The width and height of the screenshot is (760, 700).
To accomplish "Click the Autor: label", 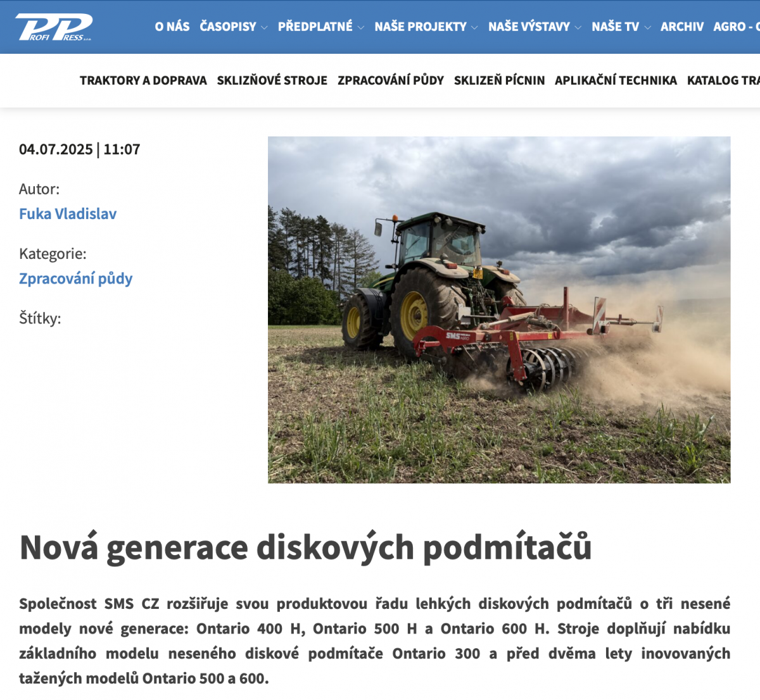I will (39, 189).
